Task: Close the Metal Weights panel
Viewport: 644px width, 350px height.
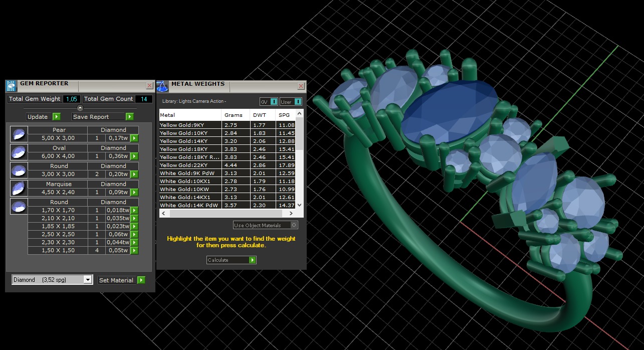Action: 301,86
